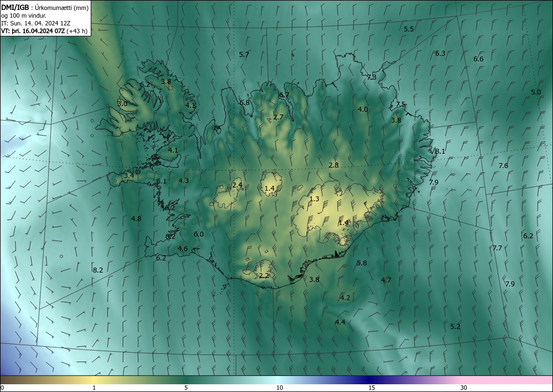Click the 7.7 value on the map
The width and height of the screenshot is (553, 392).
click(497, 248)
